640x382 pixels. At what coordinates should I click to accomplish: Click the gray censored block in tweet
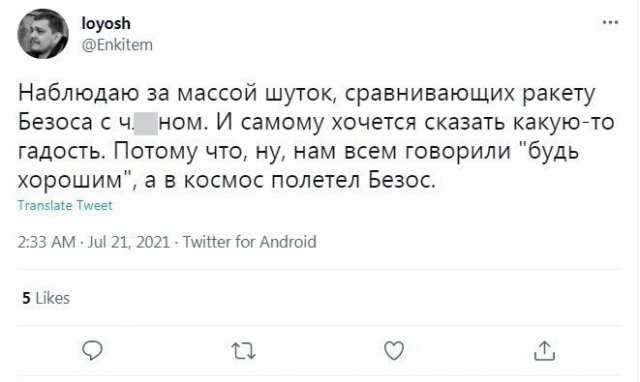(x=146, y=124)
